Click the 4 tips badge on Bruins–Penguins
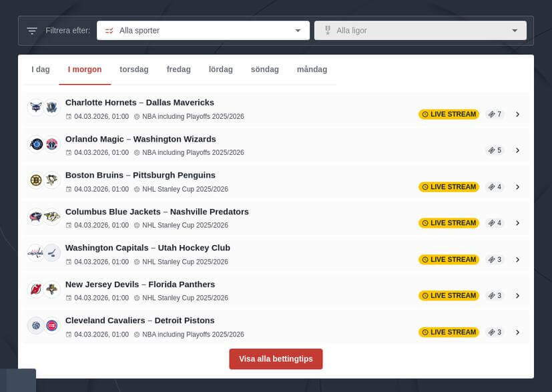The width and height of the screenshot is (552, 392). (x=495, y=187)
